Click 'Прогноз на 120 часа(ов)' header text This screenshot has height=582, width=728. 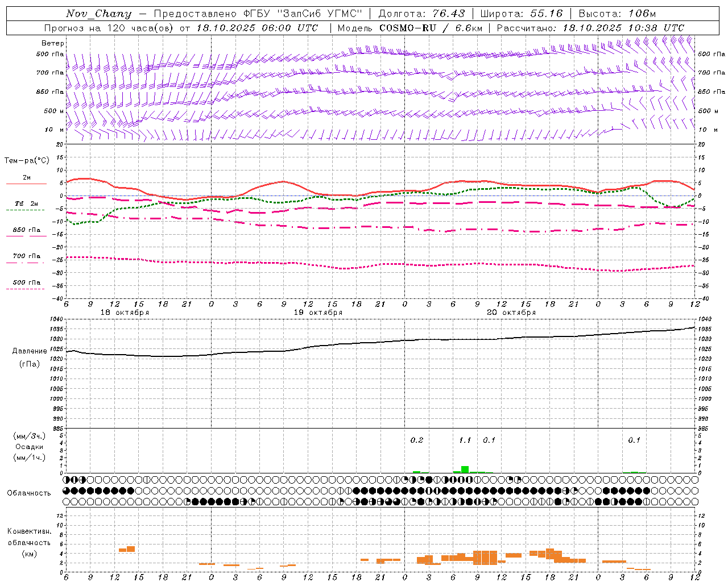tap(109, 28)
